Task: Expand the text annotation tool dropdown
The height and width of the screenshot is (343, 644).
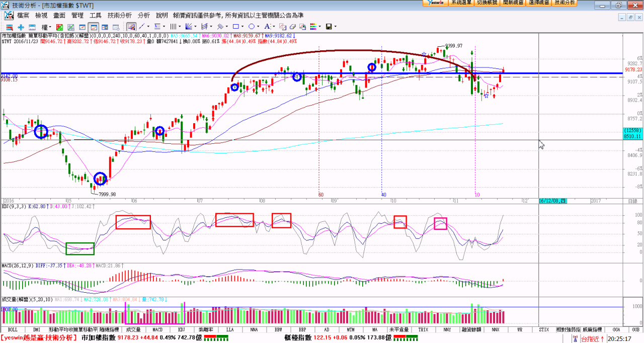Action: (x=274, y=27)
